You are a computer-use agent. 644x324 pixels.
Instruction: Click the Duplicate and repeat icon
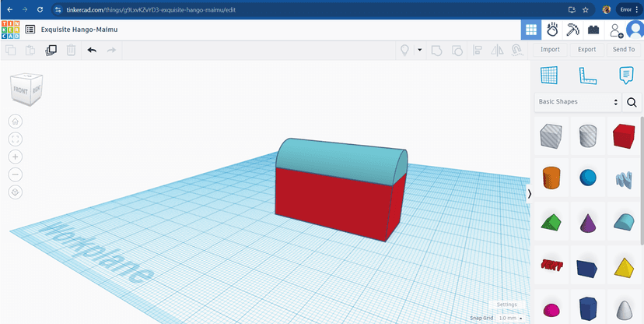click(x=51, y=50)
